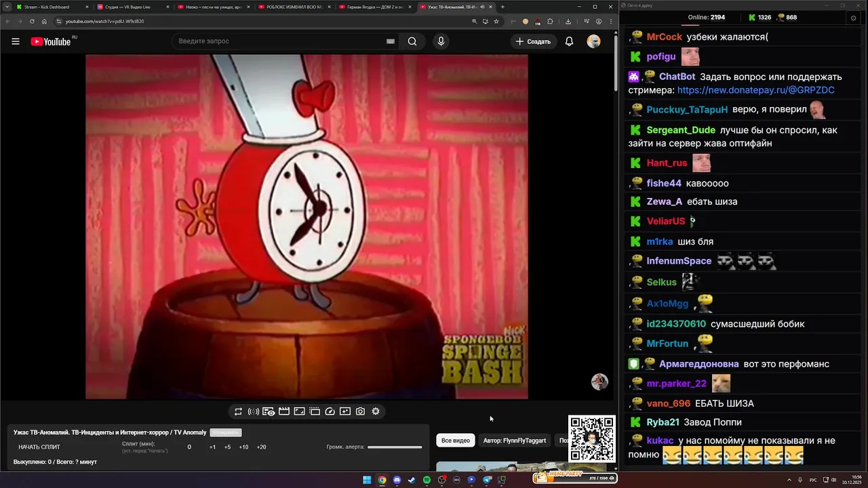
Task: Click the eye overlay icon in player toolbar
Action: click(269, 411)
